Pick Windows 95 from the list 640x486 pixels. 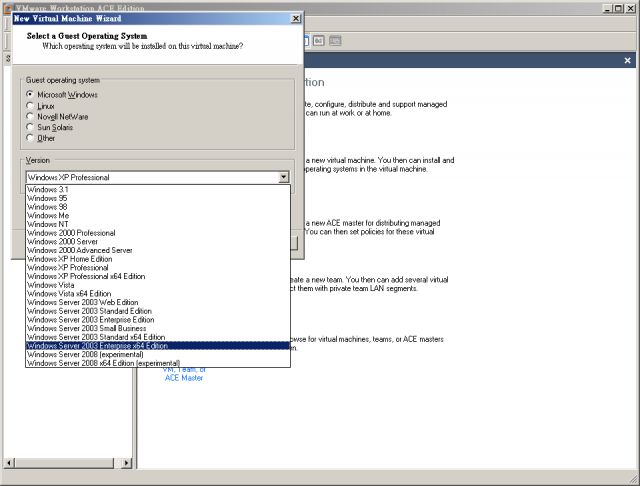[158, 198]
